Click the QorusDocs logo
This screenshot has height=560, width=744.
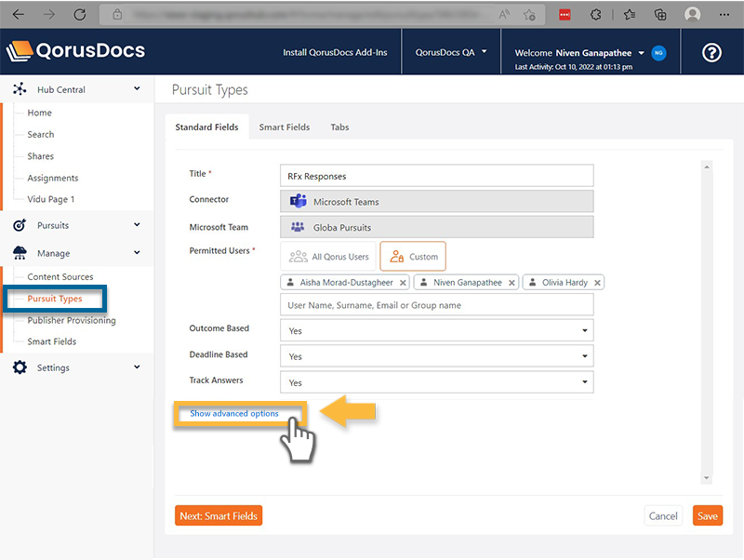point(76,51)
